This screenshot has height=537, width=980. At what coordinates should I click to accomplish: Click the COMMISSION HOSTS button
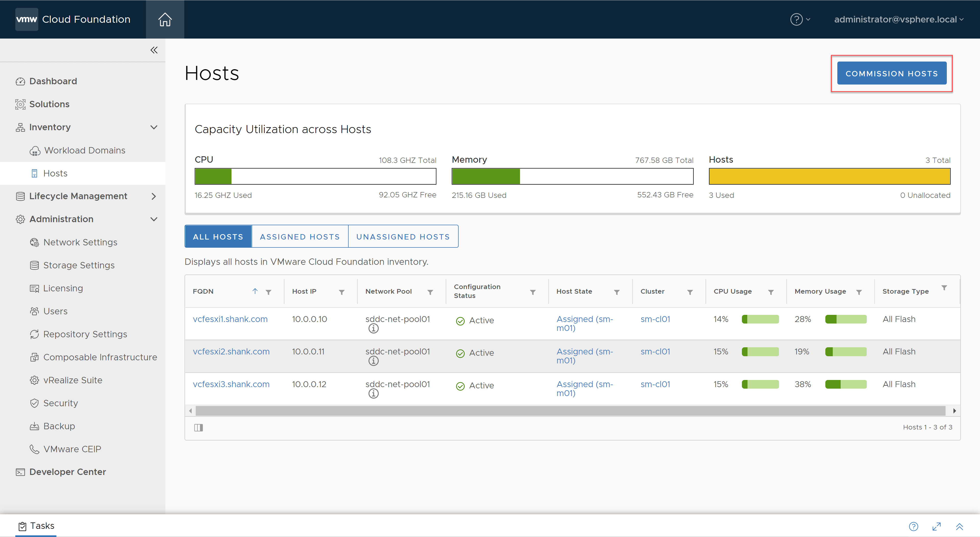coord(891,73)
